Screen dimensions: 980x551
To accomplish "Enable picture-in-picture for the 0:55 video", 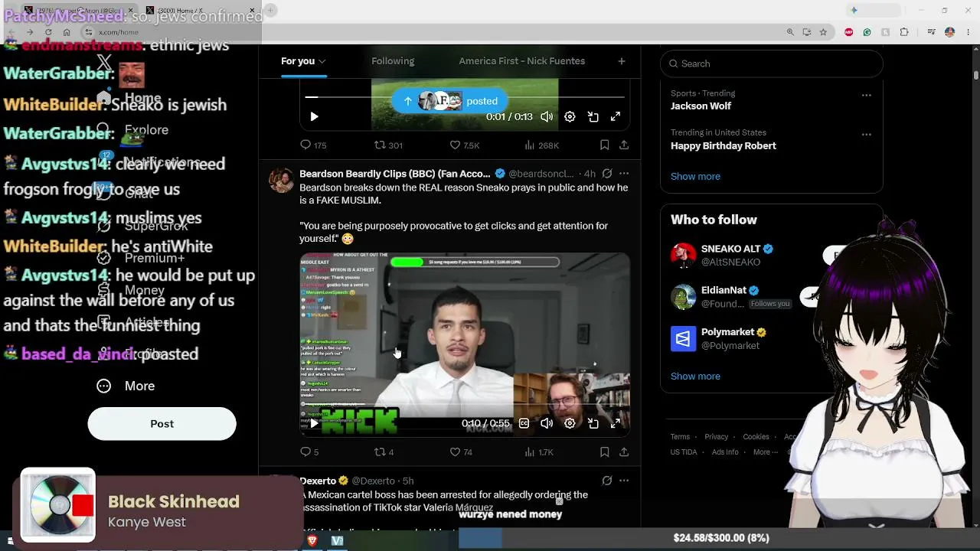I will [593, 423].
